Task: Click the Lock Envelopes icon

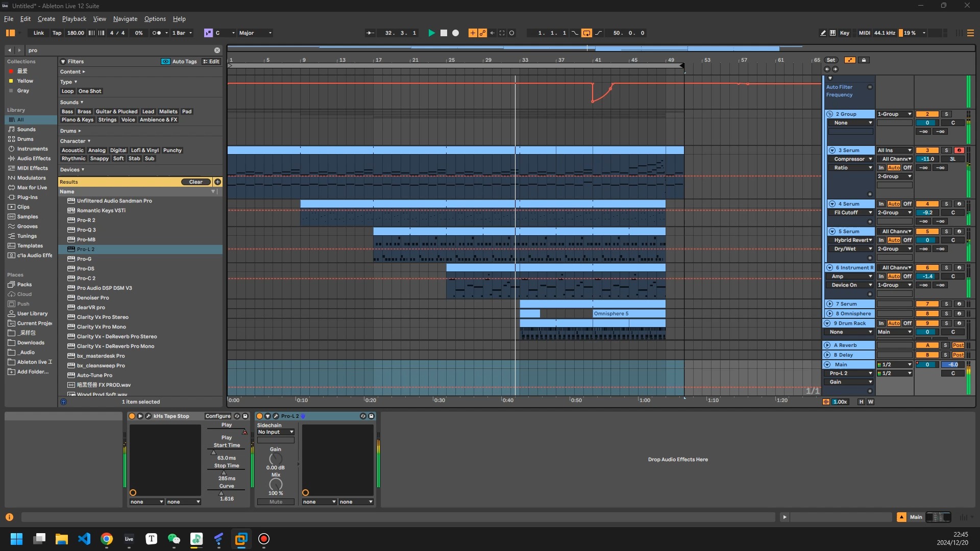Action: point(864,60)
